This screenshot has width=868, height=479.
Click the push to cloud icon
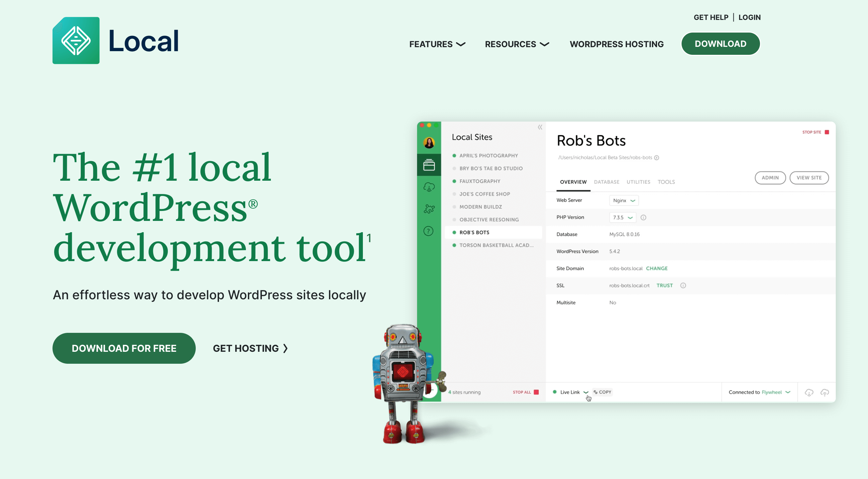click(x=824, y=392)
